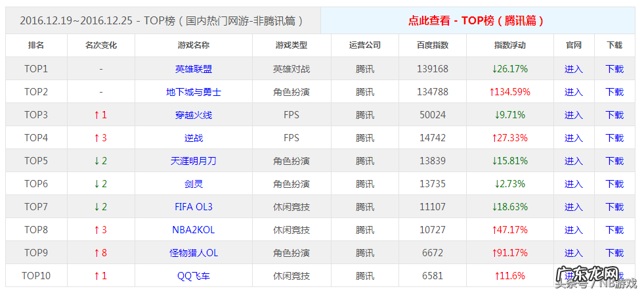Open the 穿越火线 game link
The height and width of the screenshot is (293, 644).
coord(194,115)
